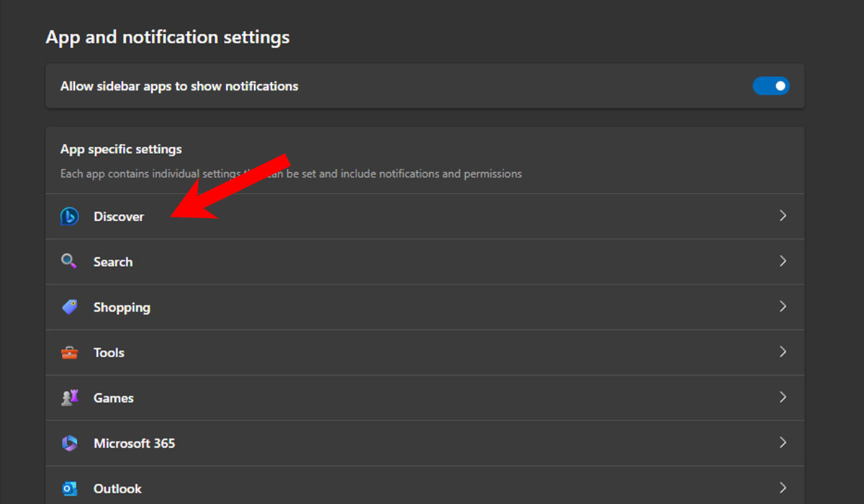Viewport: 864px width, 504px height.
Task: Click the Tools toolbox icon
Action: (69, 352)
